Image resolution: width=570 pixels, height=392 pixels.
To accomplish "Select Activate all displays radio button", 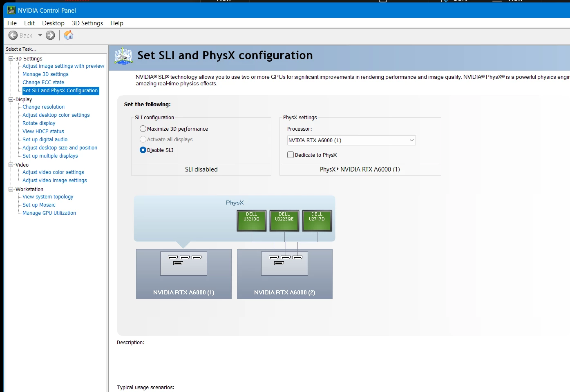I will coord(143,139).
